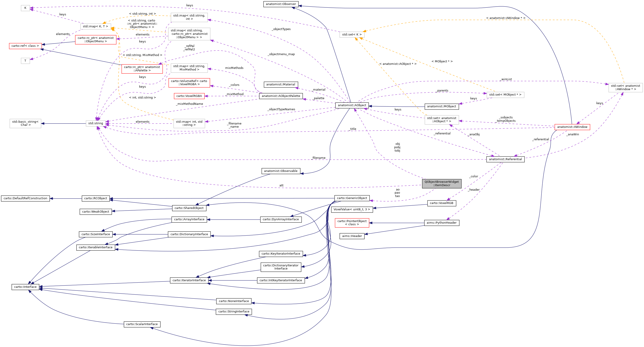
Task: Click the _objectTypes edge label
Action: 281,29
